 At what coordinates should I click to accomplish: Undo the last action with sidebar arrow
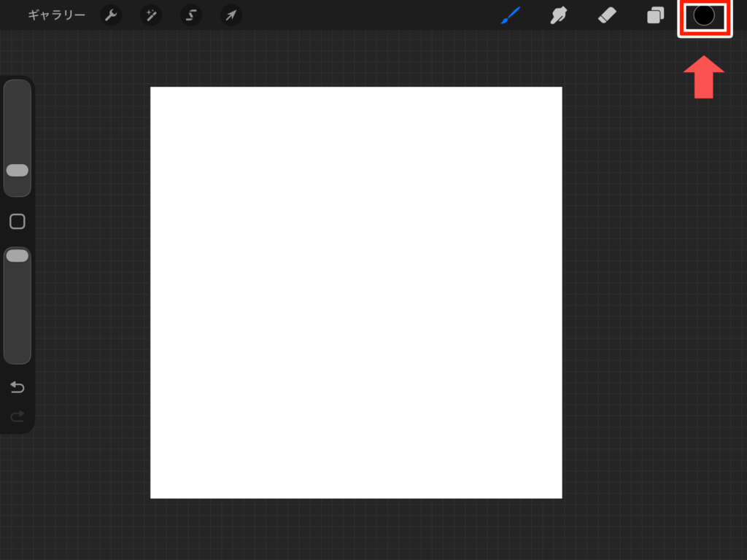tap(18, 387)
